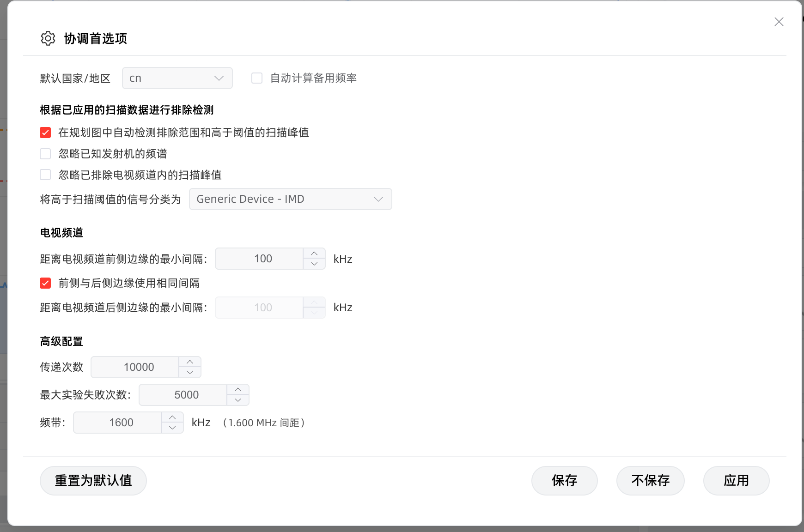The image size is (804, 532).
Task: Click the gear icon beside 协调首选项
Action: click(48, 38)
